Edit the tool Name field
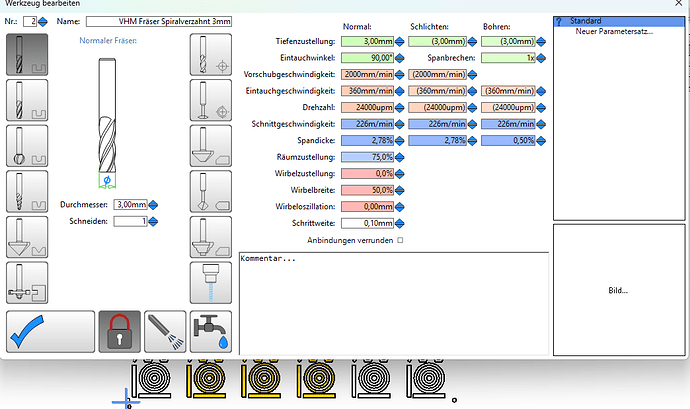 (159, 21)
